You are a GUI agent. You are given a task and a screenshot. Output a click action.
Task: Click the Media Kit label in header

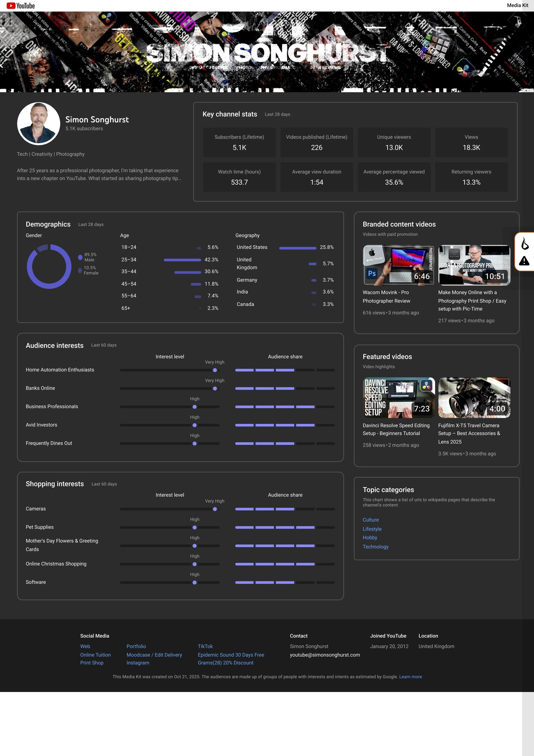coord(517,5)
